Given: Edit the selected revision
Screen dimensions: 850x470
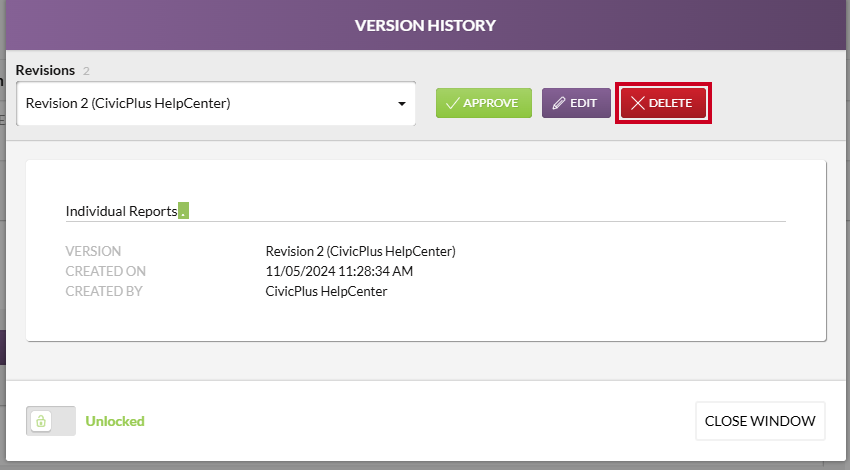Looking at the screenshot, I should [576, 103].
